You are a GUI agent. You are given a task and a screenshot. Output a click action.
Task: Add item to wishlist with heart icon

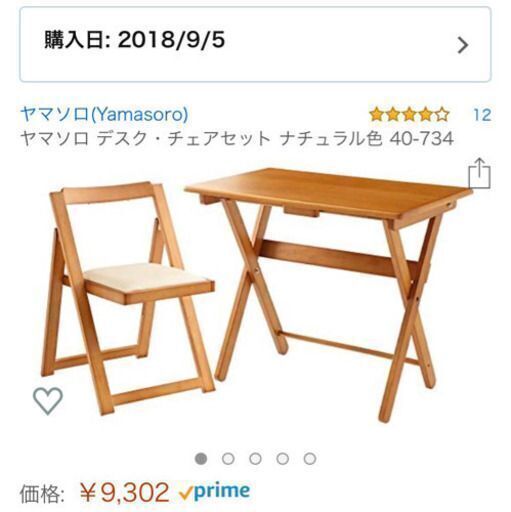point(48,401)
